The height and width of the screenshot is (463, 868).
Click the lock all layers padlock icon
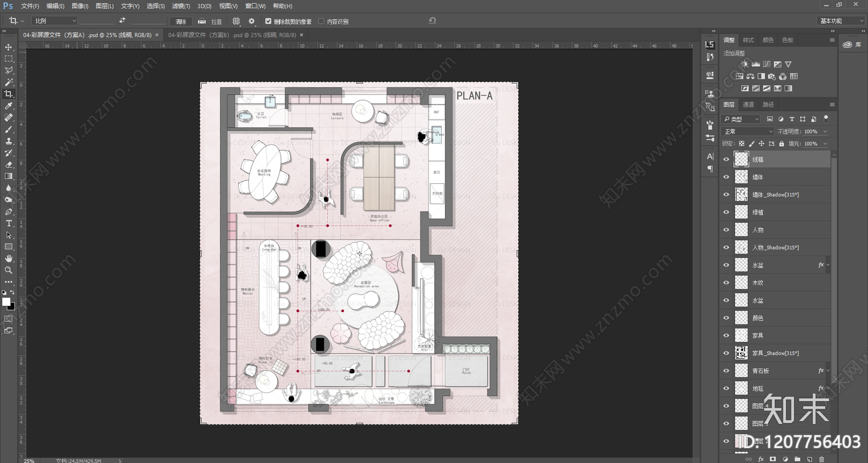click(782, 144)
